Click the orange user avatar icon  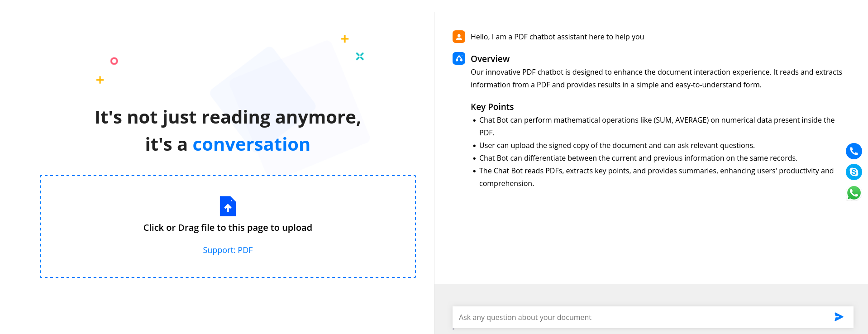458,37
